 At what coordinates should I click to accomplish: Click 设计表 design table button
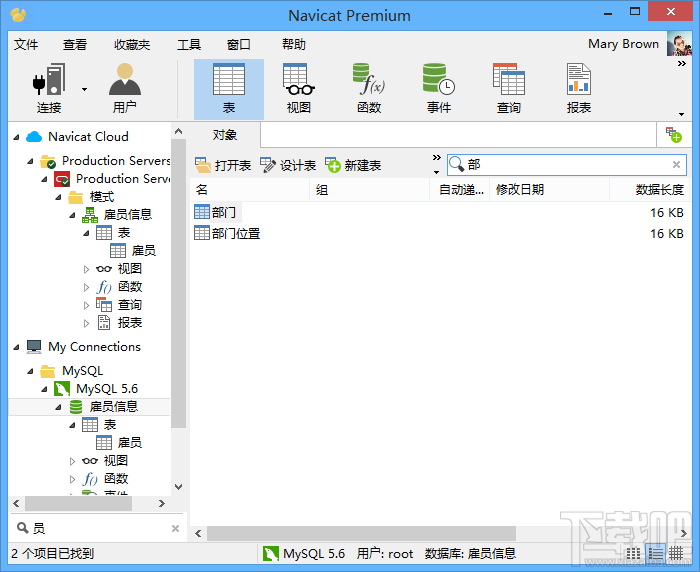point(288,165)
